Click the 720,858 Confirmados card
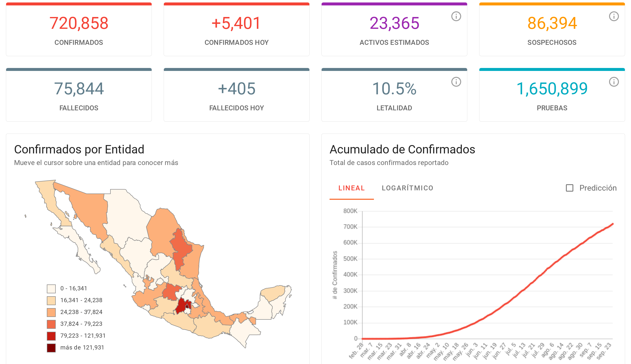Image resolution: width=631 pixels, height=364 pixels. [x=79, y=30]
